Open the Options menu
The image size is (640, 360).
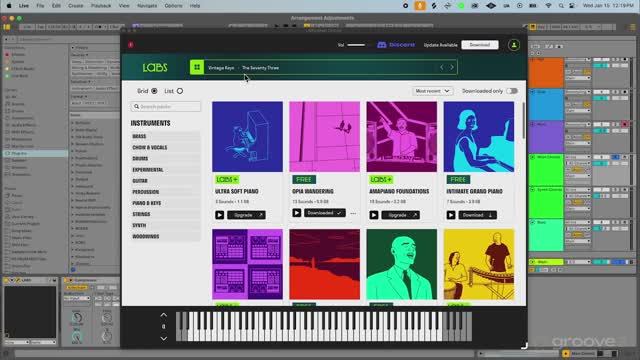(x=173, y=6)
